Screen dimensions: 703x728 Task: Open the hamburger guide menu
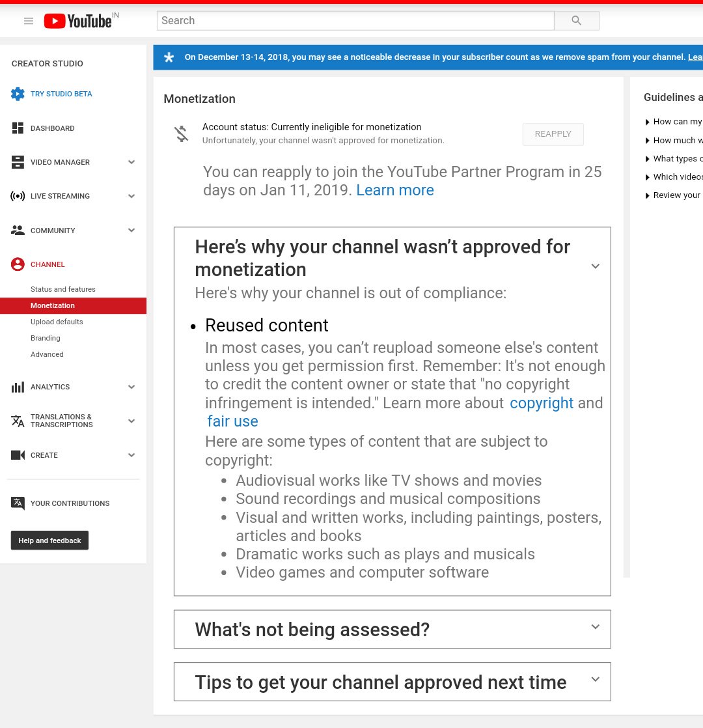(x=28, y=21)
